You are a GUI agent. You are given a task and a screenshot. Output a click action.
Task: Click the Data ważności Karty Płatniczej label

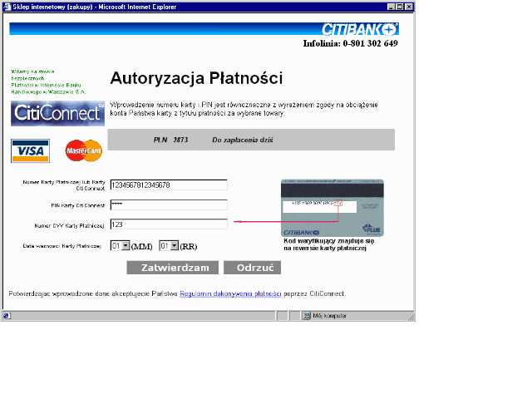click(62, 246)
